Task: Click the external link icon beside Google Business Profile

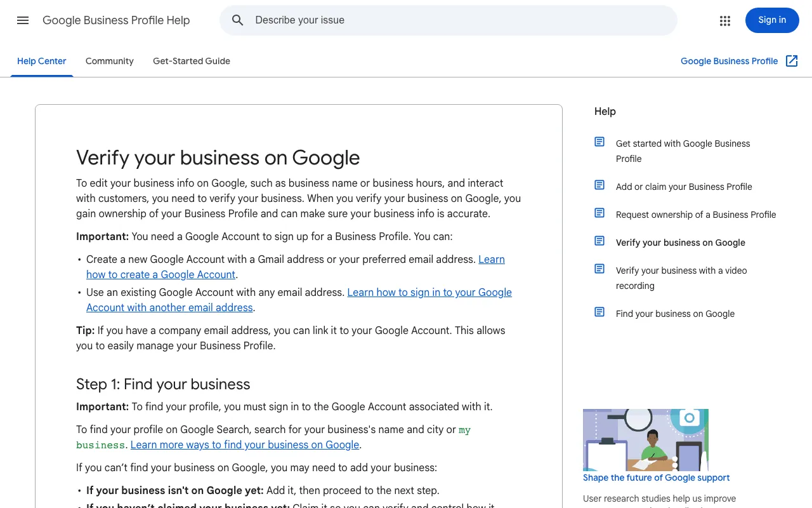Action: point(792,61)
